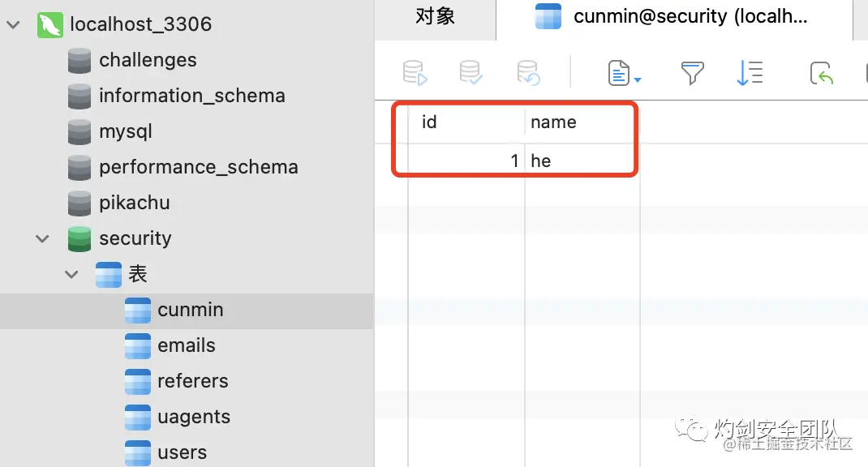Open the users table
The height and width of the screenshot is (467, 868).
click(183, 451)
